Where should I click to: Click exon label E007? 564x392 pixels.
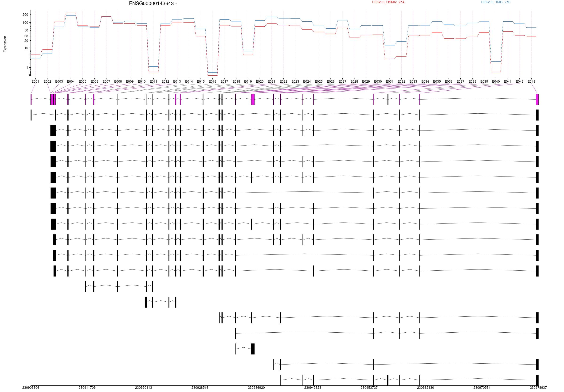106,81
